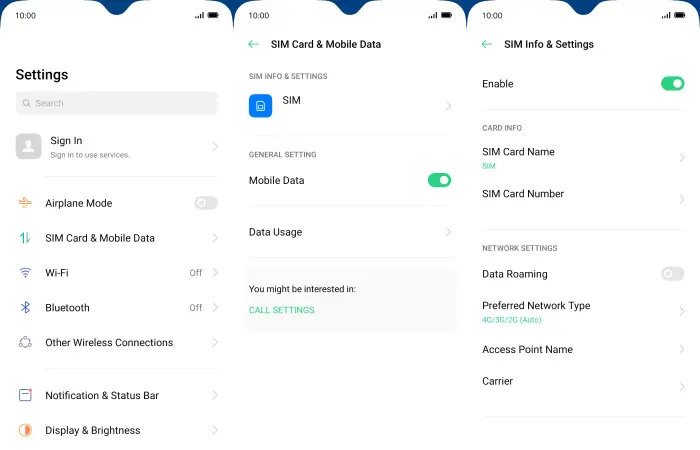
Task: Tap battery icon in SIM Info & Settings status bar
Action: tap(680, 16)
